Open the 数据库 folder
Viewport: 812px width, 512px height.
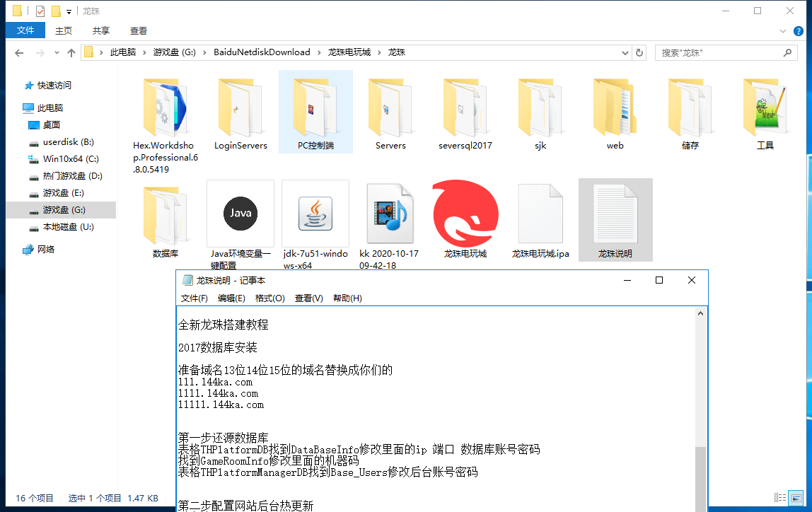[x=166, y=214]
